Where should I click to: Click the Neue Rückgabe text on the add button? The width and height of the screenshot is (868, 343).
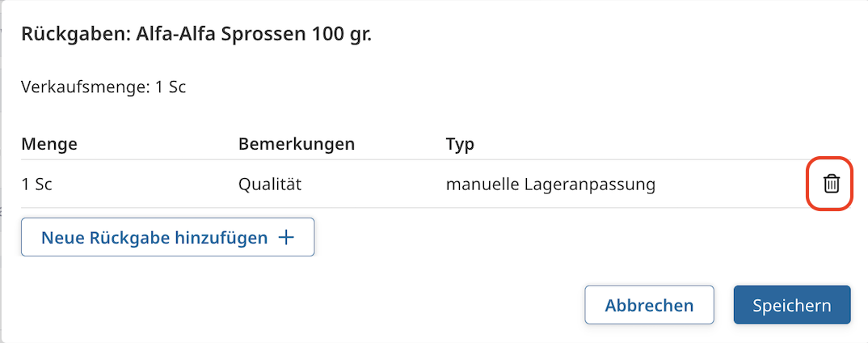105,238
